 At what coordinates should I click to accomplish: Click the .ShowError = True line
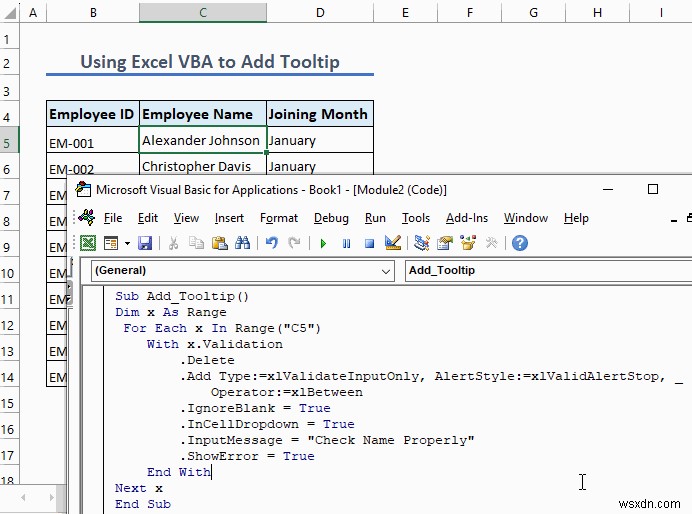tap(247, 456)
